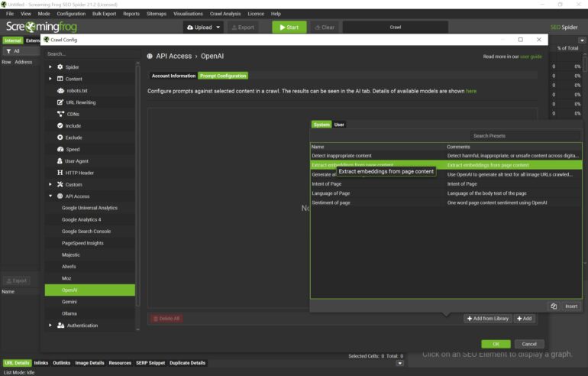Select the Prompt Configuration tab
588x376 pixels.
click(x=223, y=76)
